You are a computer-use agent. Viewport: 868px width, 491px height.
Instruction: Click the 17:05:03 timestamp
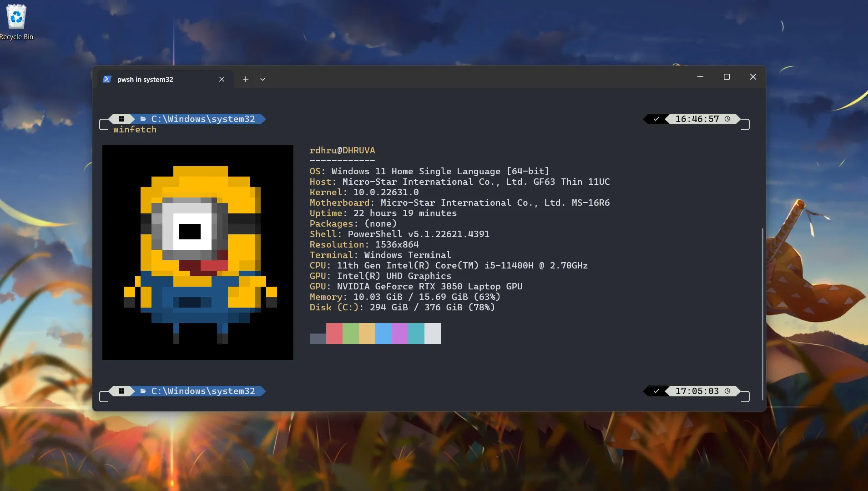pyautogui.click(x=697, y=391)
